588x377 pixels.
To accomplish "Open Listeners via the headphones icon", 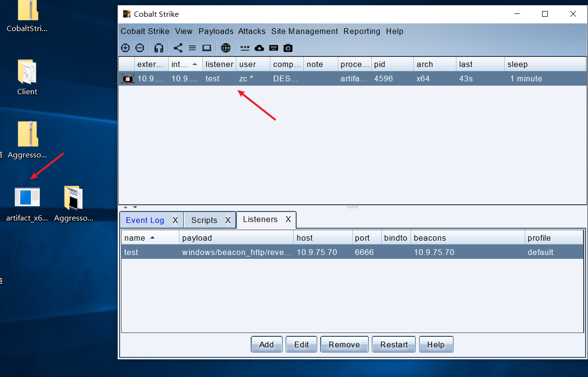I will (159, 48).
